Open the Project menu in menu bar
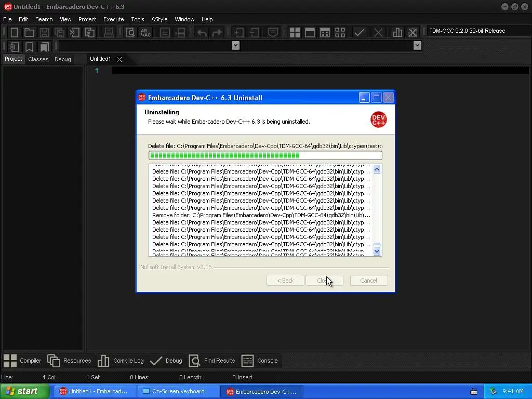 tap(87, 19)
